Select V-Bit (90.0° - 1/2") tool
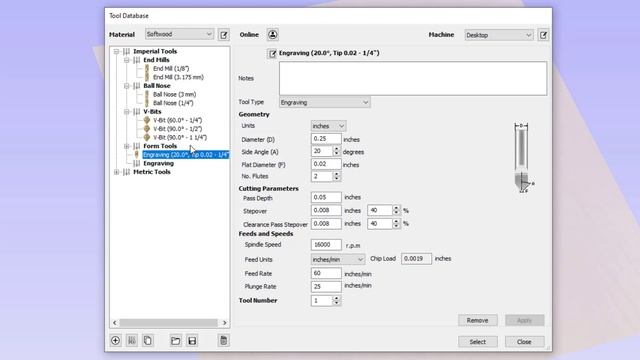The height and width of the screenshot is (360, 640). click(178, 129)
